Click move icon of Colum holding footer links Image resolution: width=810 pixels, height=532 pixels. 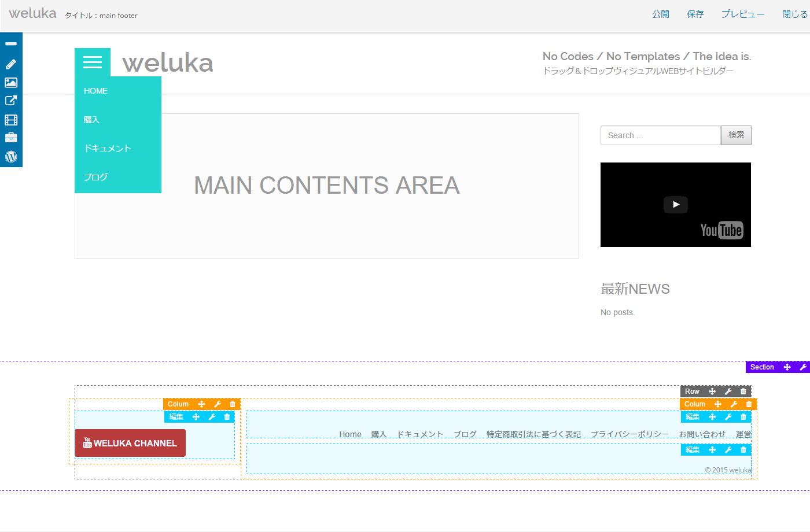pyautogui.click(x=718, y=404)
